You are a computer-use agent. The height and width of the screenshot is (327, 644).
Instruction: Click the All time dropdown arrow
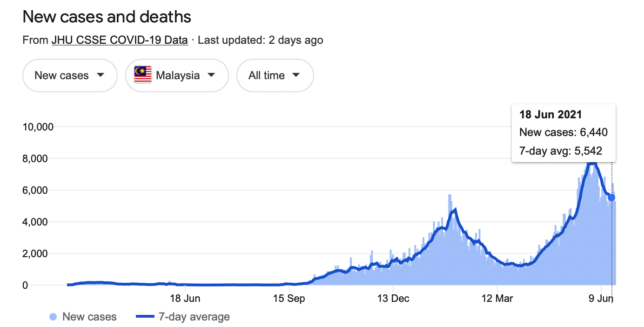pos(296,75)
